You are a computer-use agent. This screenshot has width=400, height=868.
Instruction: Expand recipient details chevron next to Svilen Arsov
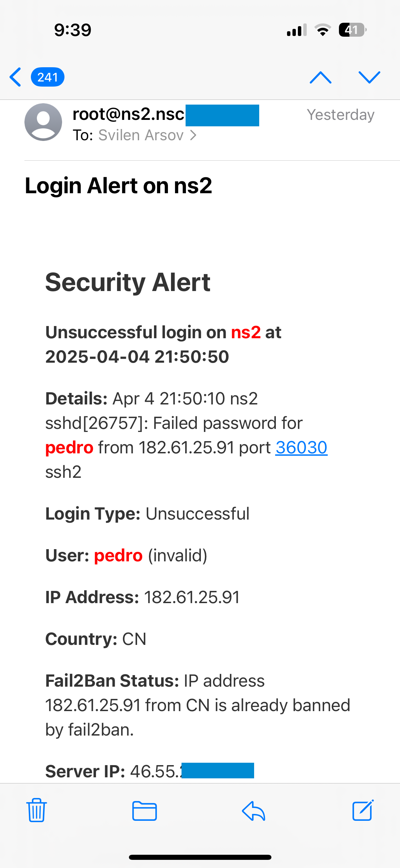(193, 135)
